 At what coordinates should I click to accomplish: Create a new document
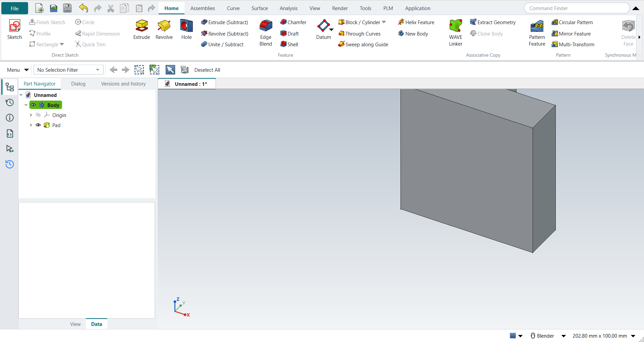pyautogui.click(x=39, y=8)
